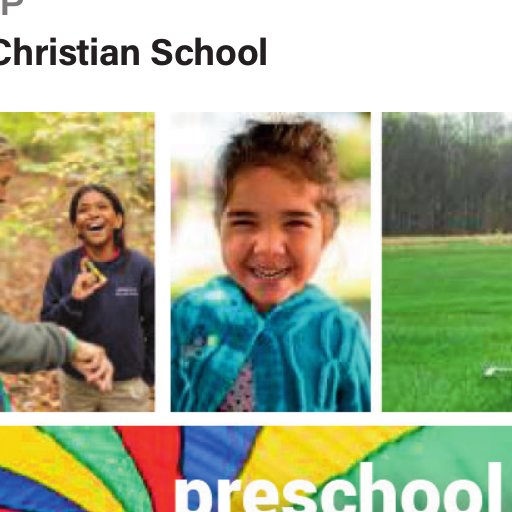The width and height of the screenshot is (512, 512).
Task: Click the small logo on the navy sweatshirt
Action: coord(127,291)
